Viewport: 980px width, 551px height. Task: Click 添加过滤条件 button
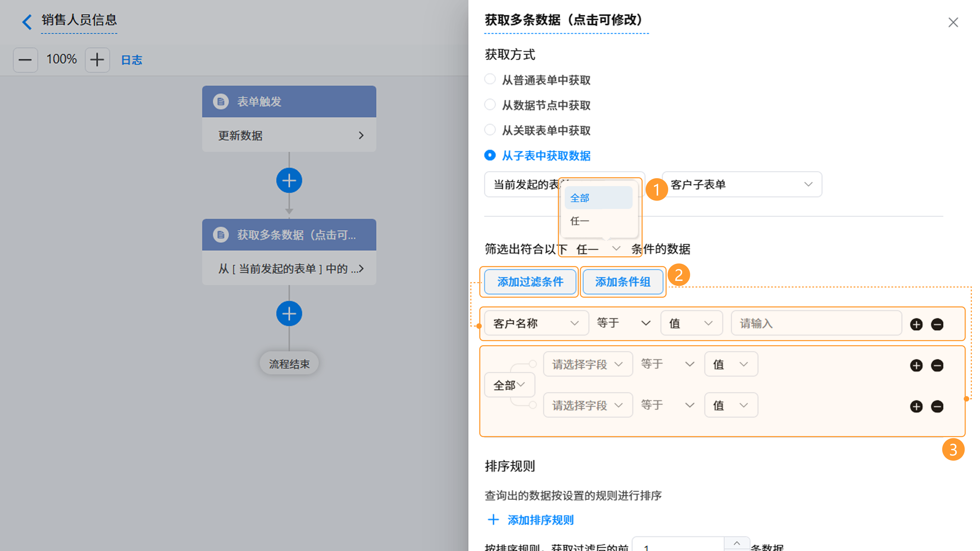click(x=530, y=282)
